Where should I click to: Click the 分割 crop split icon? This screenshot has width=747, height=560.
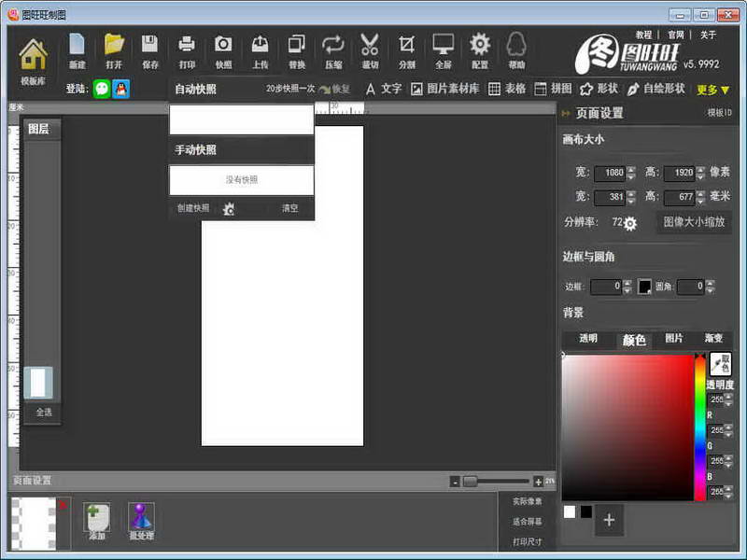tap(407, 51)
